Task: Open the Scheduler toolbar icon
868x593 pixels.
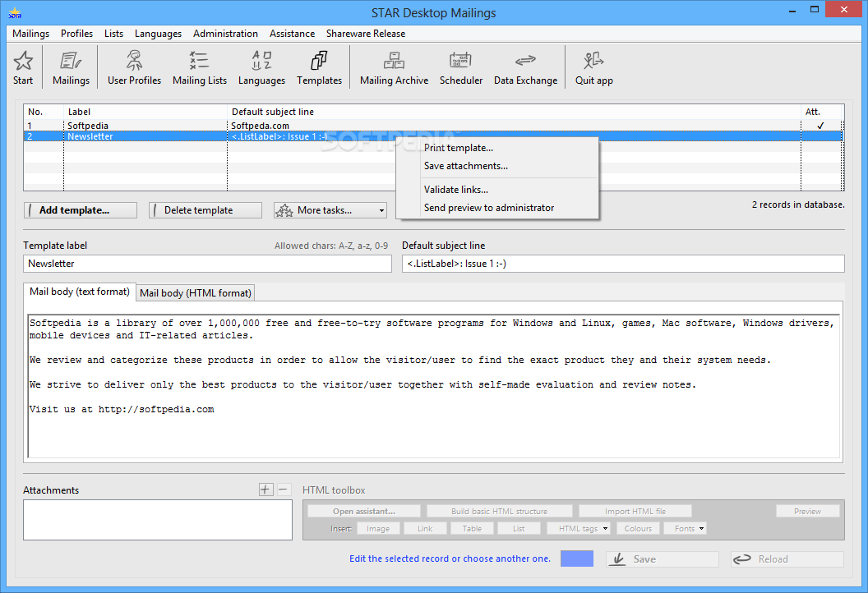Action: coord(461,61)
